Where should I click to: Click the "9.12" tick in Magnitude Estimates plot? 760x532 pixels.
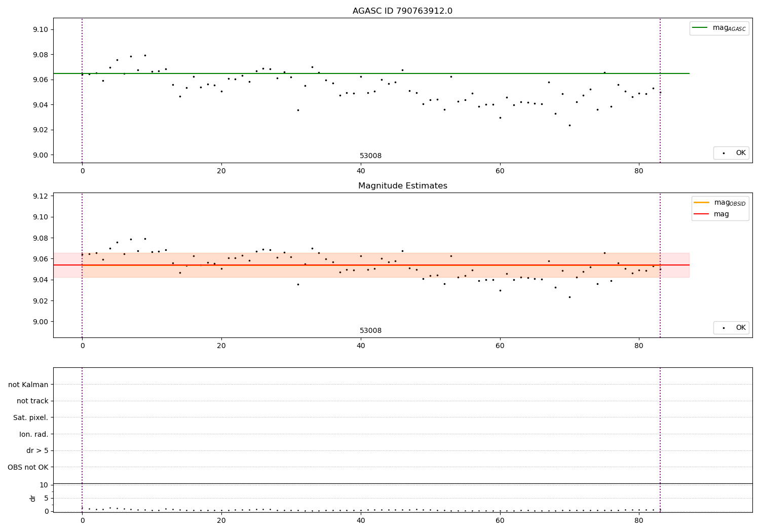click(x=40, y=196)
